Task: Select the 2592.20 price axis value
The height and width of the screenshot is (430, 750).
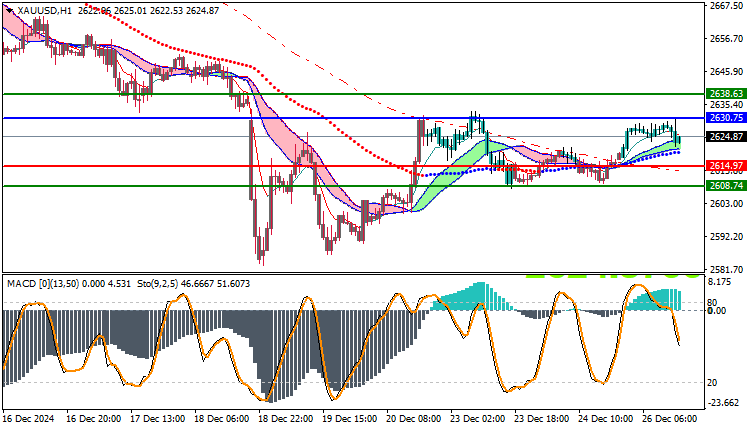Action: pyautogui.click(x=726, y=237)
